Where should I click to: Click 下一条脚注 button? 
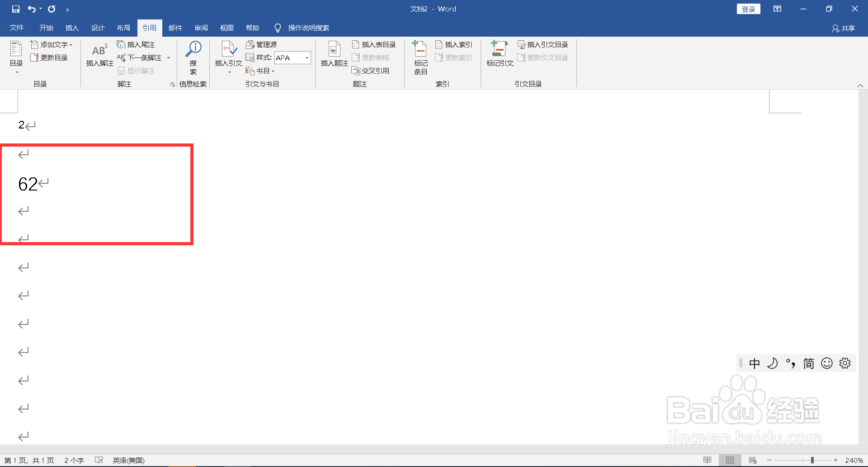(x=140, y=57)
